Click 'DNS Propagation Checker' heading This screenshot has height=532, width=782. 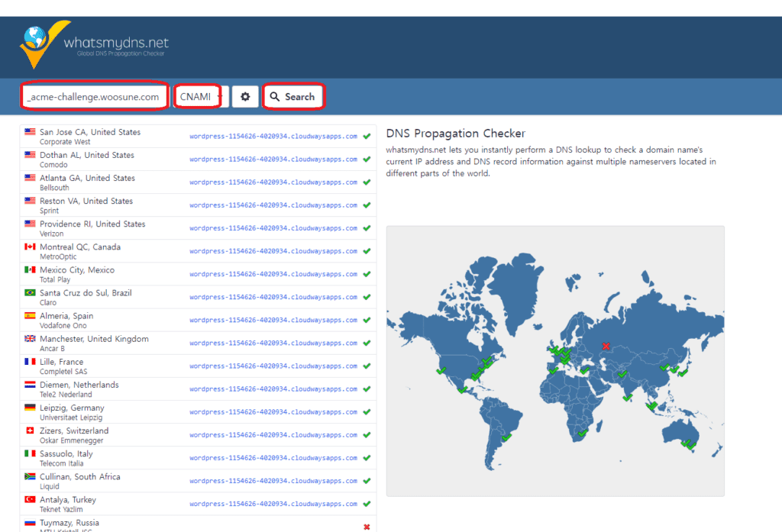coord(455,134)
